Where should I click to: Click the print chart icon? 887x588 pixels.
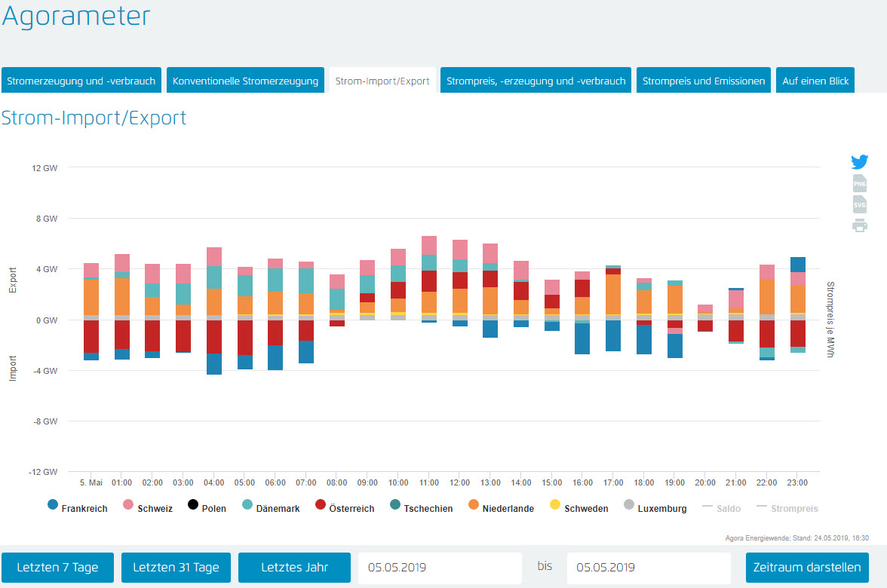click(x=859, y=225)
